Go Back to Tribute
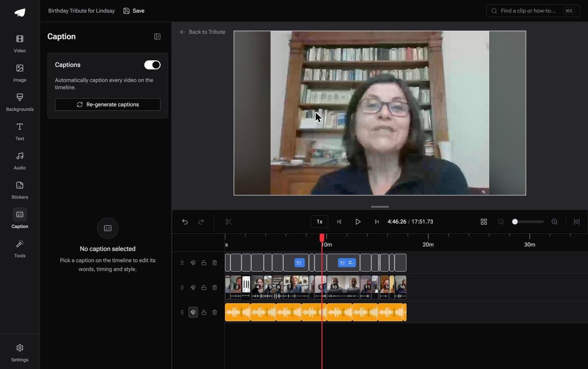Image resolution: width=588 pixels, height=369 pixels. 202,32
